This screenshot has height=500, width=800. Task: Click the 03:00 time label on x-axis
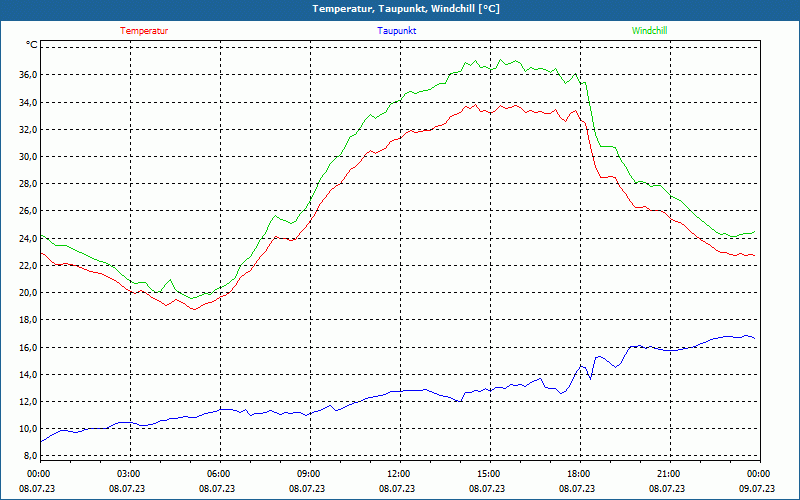point(128,474)
